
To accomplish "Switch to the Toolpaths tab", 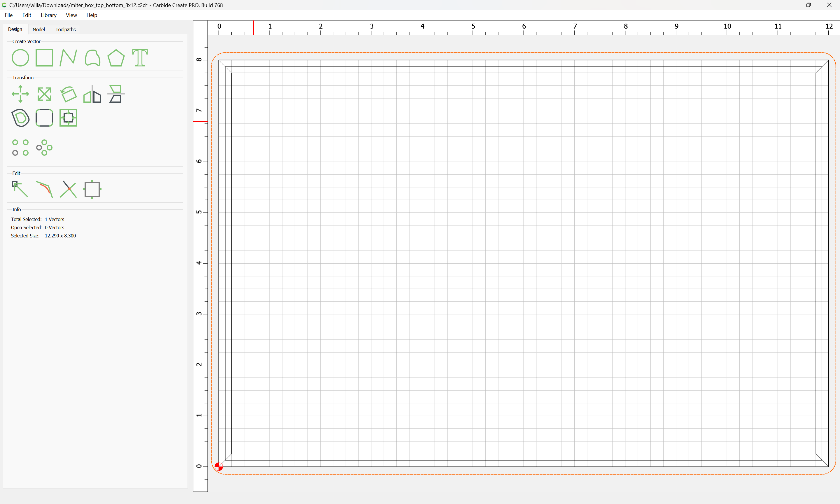I will tap(66, 29).
